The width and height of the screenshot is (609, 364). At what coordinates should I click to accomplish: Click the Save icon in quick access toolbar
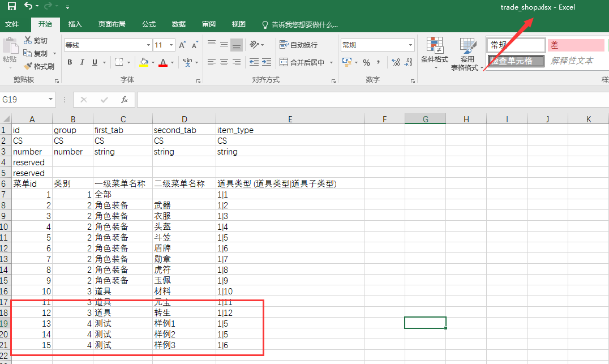pyautogui.click(x=11, y=6)
